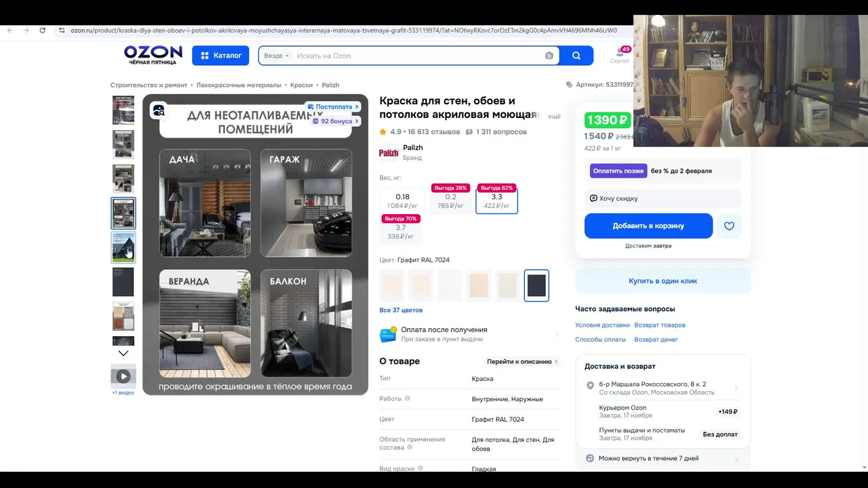The height and width of the screenshot is (488, 868).
Task: Click Оплатить позже button
Action: (618, 171)
